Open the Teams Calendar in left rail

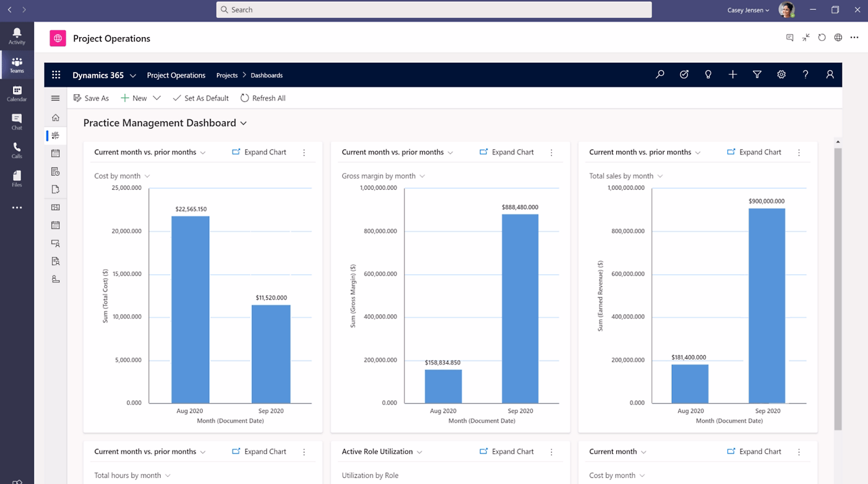[17, 93]
